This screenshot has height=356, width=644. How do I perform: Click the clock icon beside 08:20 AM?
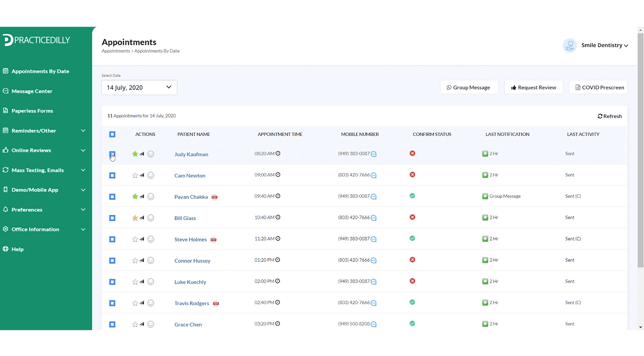(278, 153)
